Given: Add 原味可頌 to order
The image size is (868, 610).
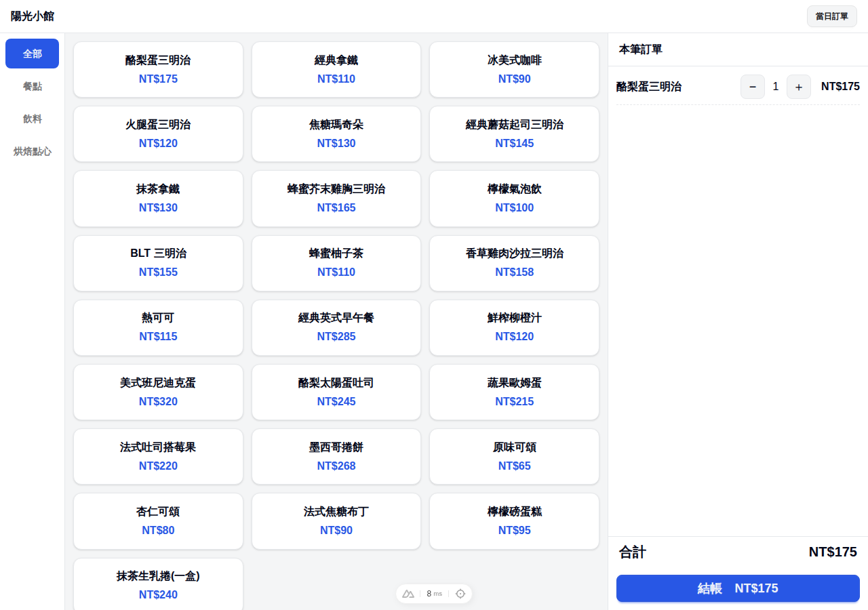Looking at the screenshot, I should (514, 457).
